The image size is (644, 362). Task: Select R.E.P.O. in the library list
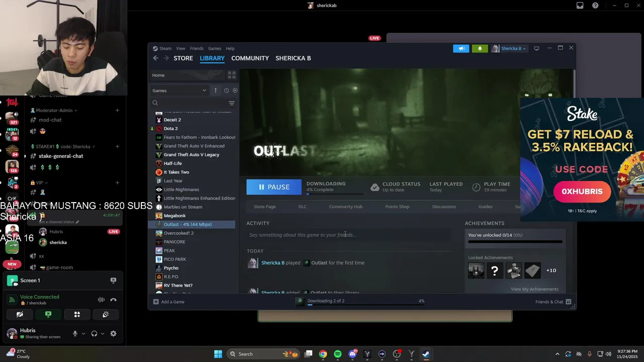171,277
